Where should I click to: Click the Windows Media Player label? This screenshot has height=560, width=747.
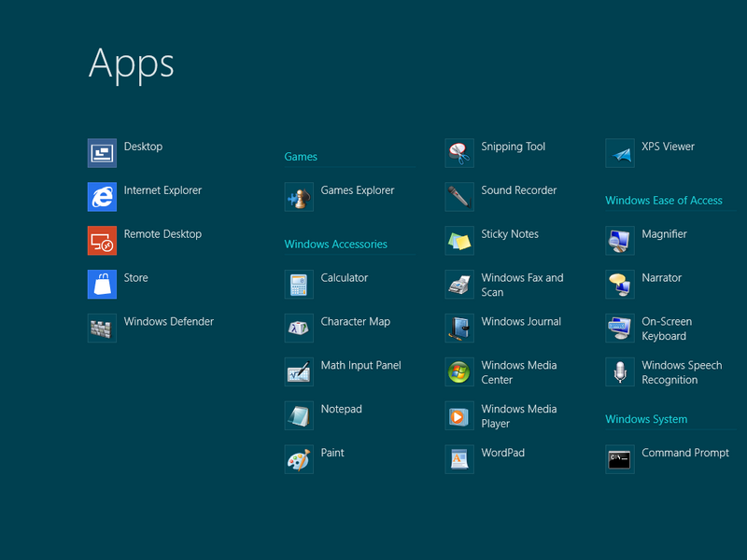(518, 416)
